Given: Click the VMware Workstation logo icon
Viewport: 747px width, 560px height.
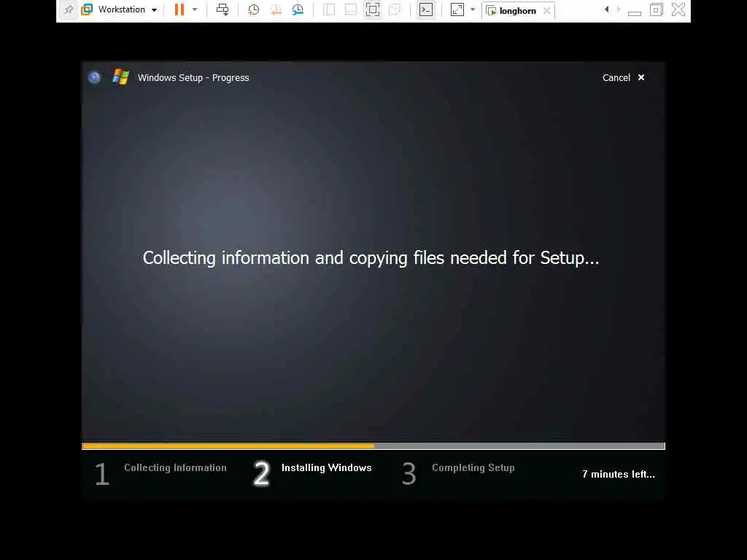Looking at the screenshot, I should (x=87, y=9).
